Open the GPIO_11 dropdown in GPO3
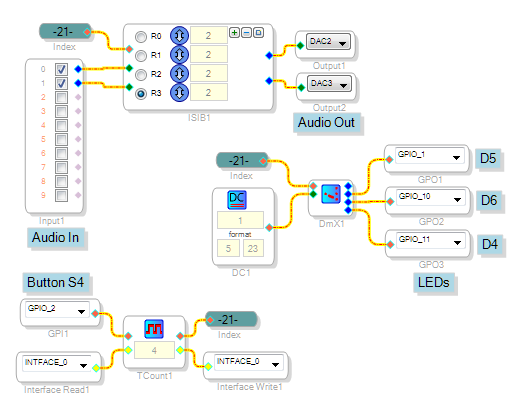 [x=431, y=241]
